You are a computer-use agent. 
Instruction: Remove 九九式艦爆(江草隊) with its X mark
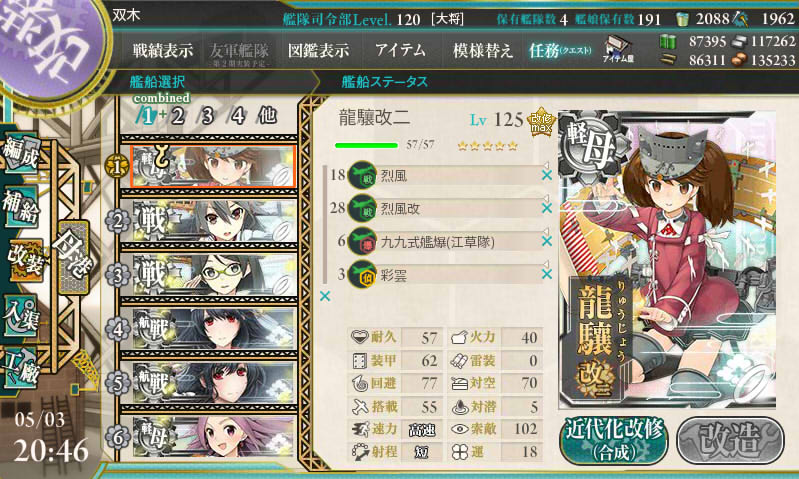pyautogui.click(x=547, y=241)
